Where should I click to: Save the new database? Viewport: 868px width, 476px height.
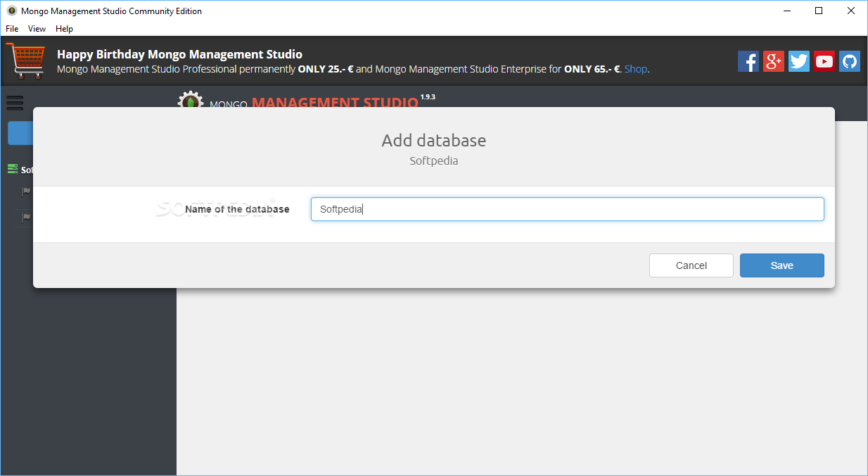click(x=781, y=265)
